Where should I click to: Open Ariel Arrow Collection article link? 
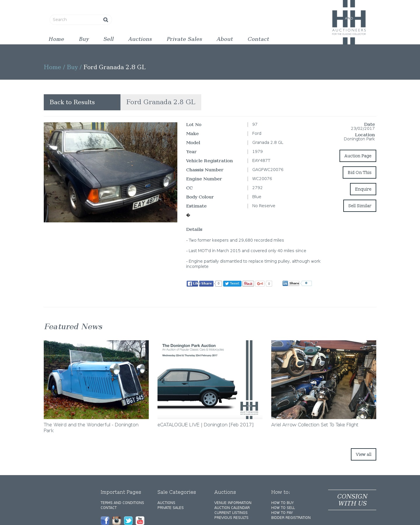coord(315,425)
